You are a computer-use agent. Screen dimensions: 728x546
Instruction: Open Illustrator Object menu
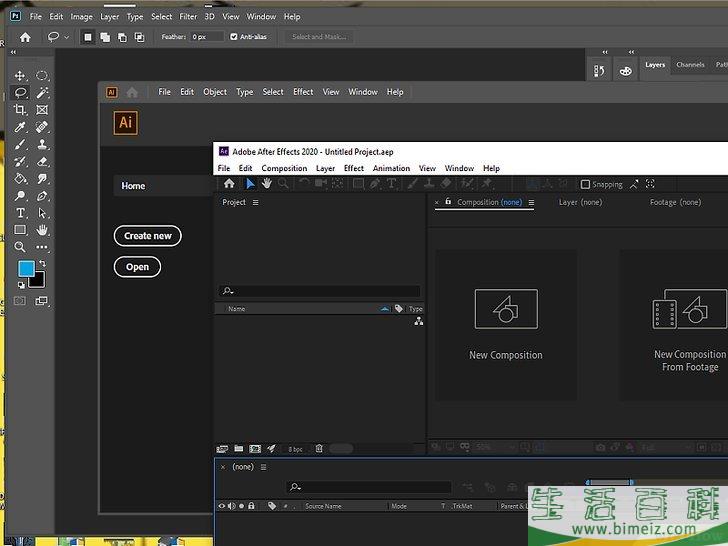click(215, 92)
